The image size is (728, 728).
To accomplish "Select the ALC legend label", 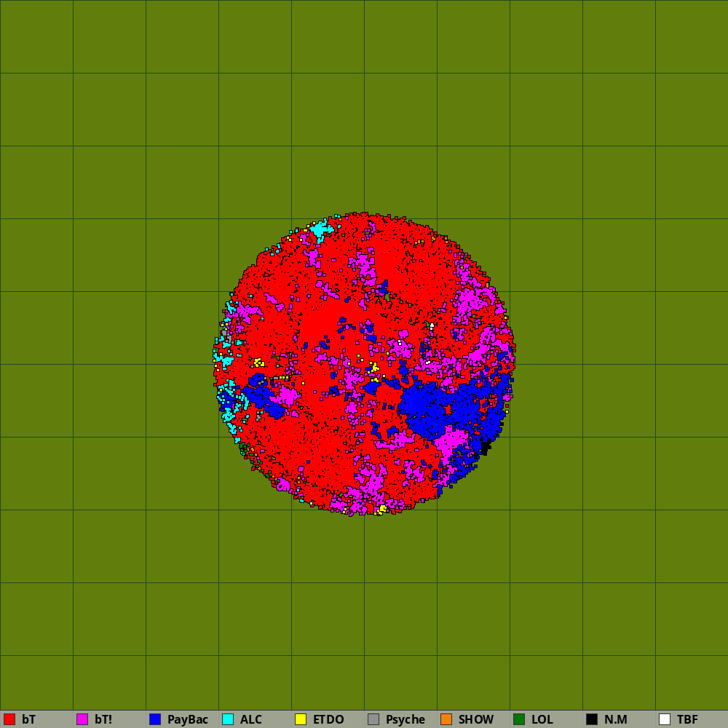I will pos(250,719).
